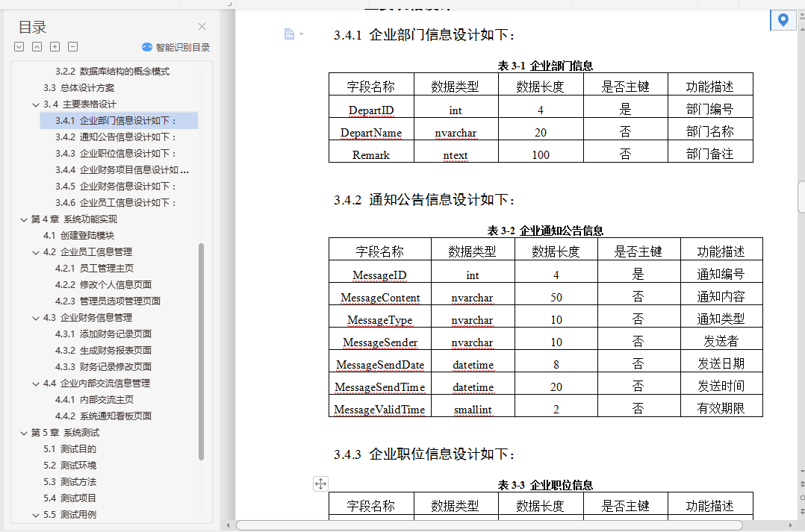Click the expand-all-levels icon in 目录 toolbar
The width and height of the screenshot is (805, 532).
pyautogui.click(x=19, y=47)
